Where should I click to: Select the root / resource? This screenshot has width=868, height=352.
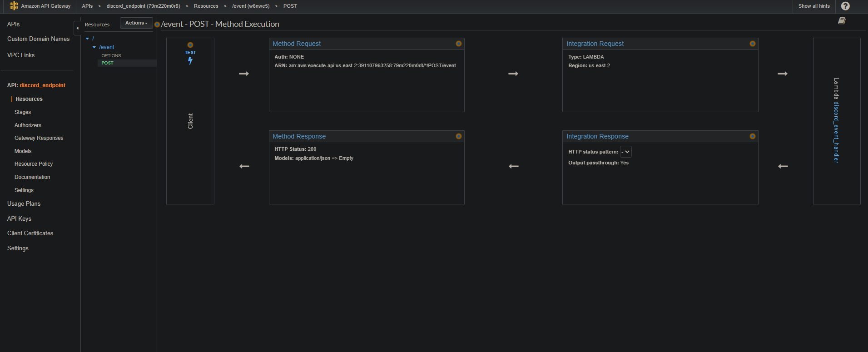click(x=93, y=39)
